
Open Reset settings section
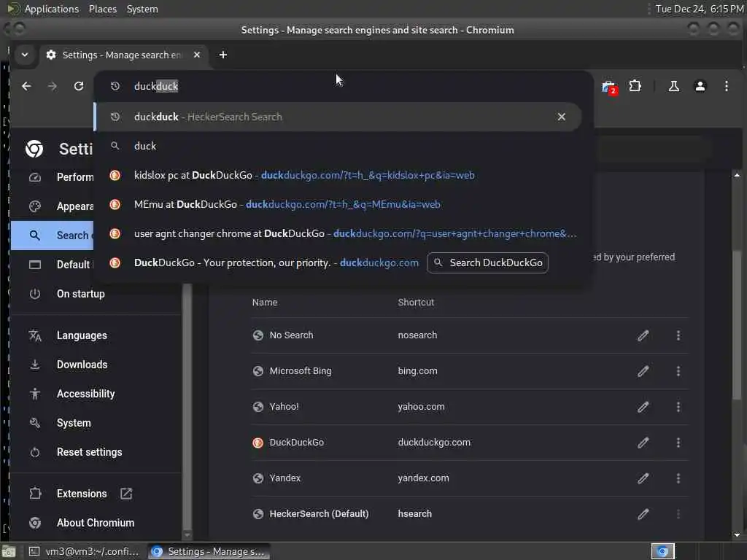coord(96,452)
